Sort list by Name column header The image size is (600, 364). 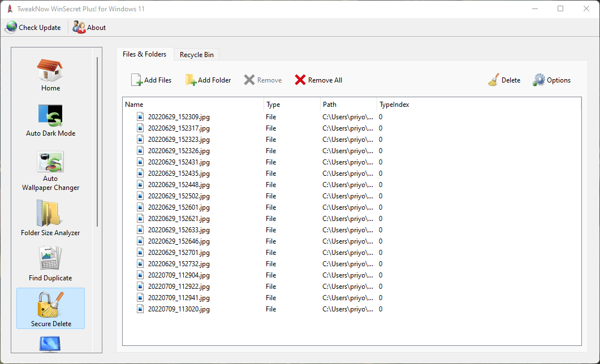pos(193,105)
